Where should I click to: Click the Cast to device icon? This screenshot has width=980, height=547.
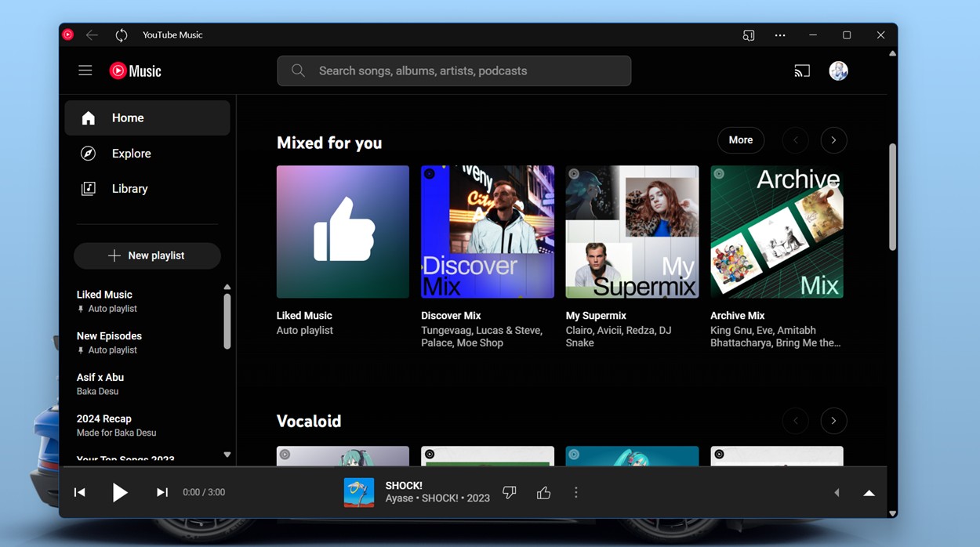click(801, 71)
